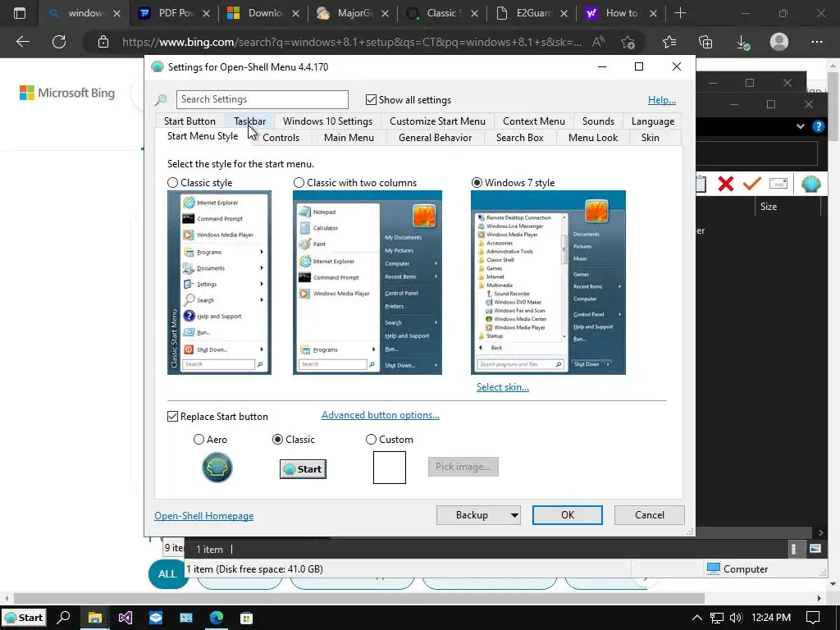This screenshot has height=630, width=840.
Task: Click Cancel button
Action: point(650,515)
